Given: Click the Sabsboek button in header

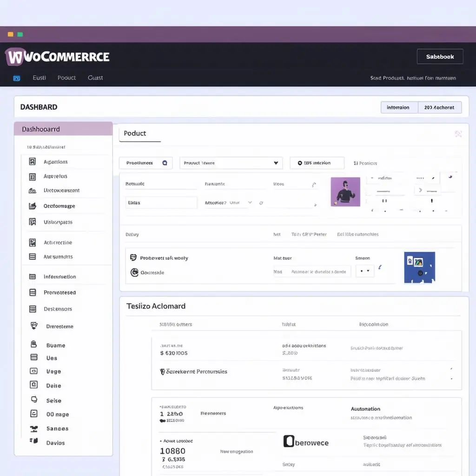Looking at the screenshot, I should click(x=440, y=56).
